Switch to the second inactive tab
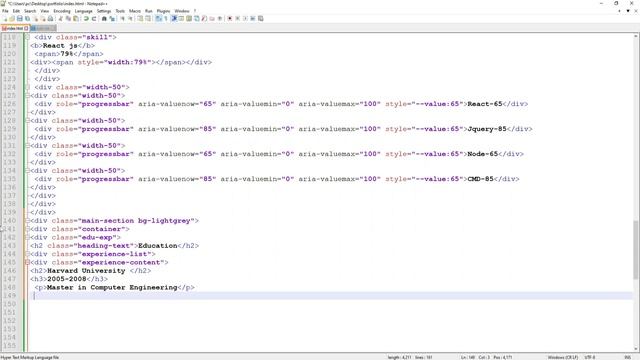 click(x=43, y=28)
